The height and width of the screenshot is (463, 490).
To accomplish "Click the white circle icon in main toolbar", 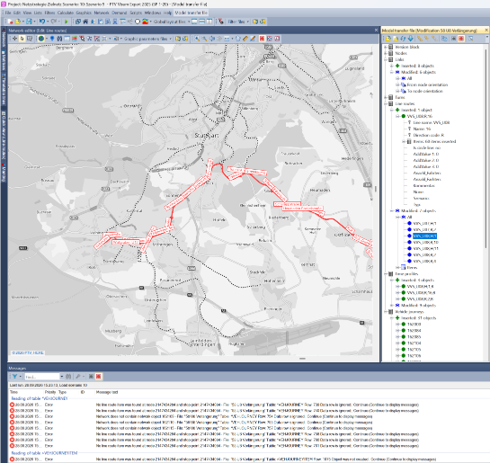I will [x=137, y=21].
